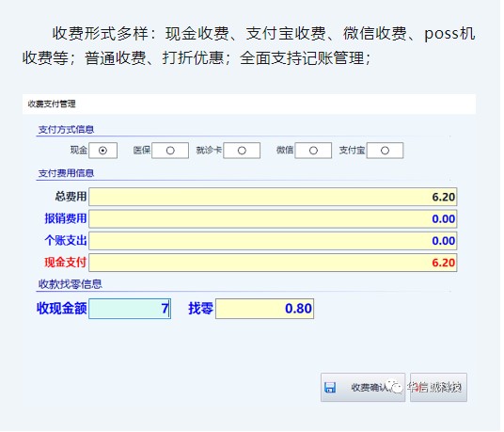The width and height of the screenshot is (504, 432).
Task: Choose the 就诊卡 payment radio option
Action: click(x=242, y=151)
